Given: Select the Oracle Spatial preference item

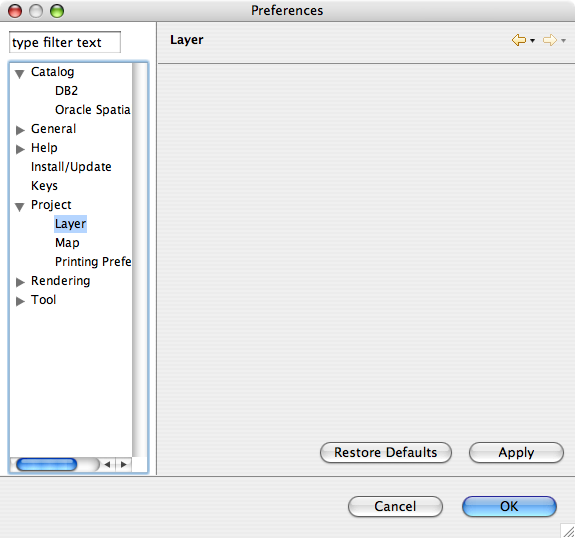Looking at the screenshot, I should [x=93, y=110].
